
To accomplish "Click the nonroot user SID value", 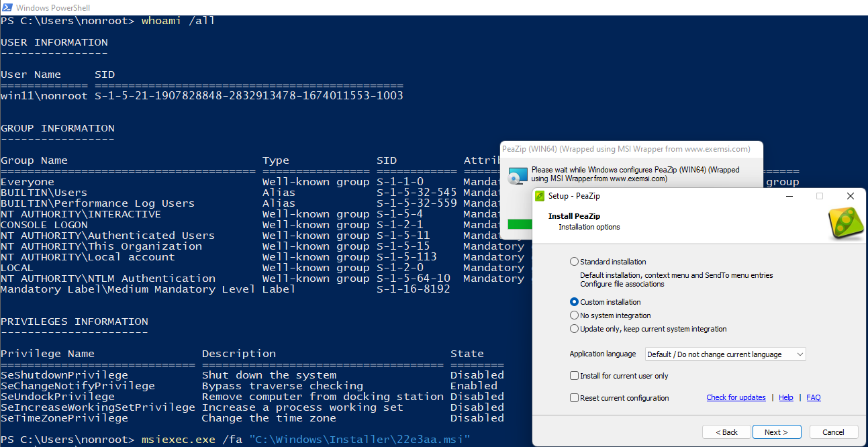I will (249, 96).
